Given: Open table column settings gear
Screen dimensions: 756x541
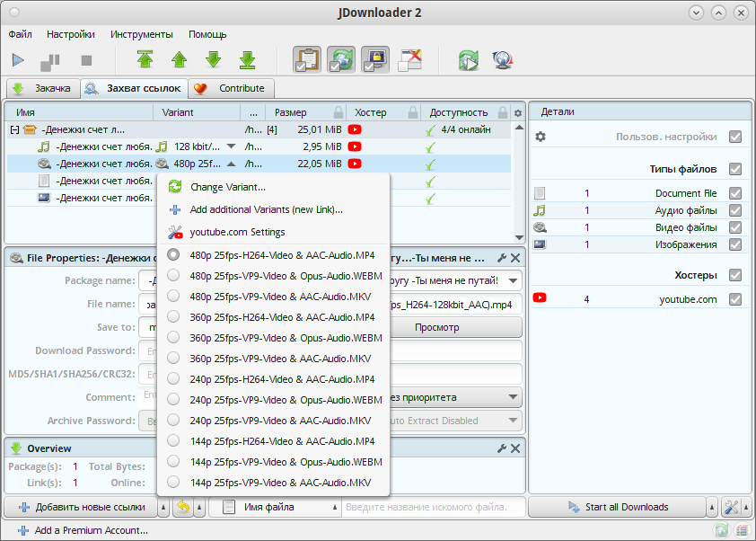Looking at the screenshot, I should 518,113.
